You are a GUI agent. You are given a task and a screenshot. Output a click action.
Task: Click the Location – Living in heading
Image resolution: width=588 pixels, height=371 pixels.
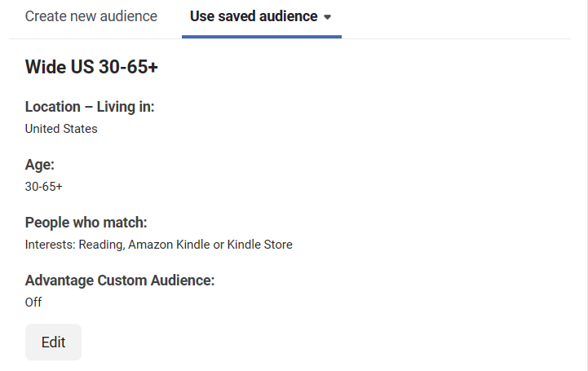pyautogui.click(x=90, y=107)
